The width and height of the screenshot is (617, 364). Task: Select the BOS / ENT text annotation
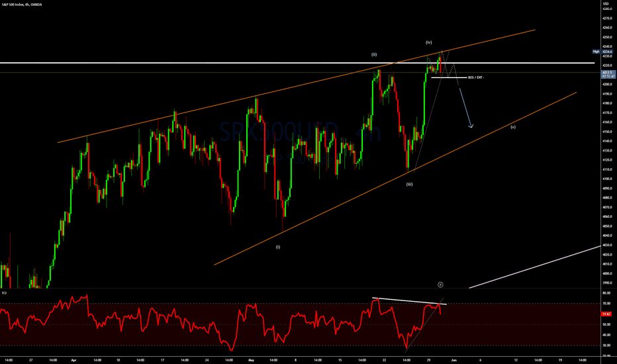476,77
